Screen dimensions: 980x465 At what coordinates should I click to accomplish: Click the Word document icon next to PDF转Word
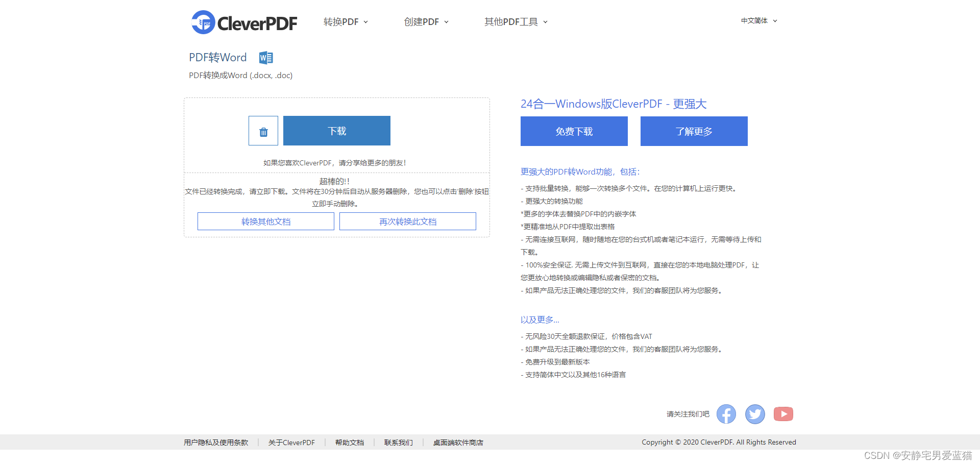tap(266, 58)
